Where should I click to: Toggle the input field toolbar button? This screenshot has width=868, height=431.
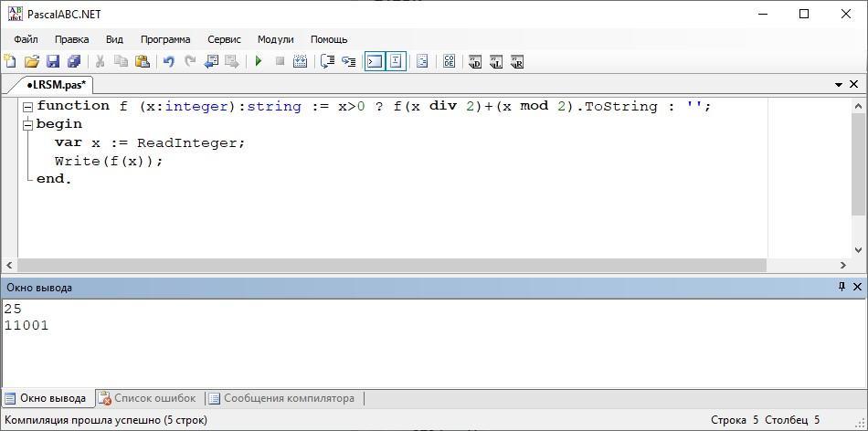point(396,61)
